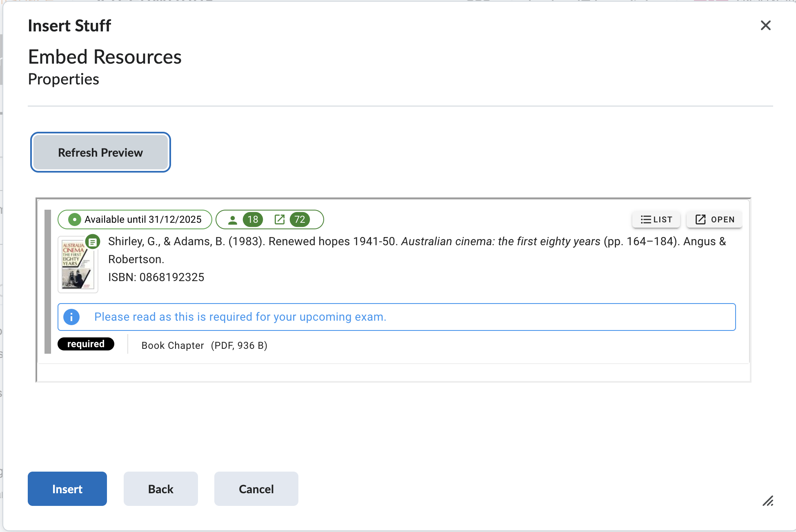Click the OPEN external-link icon
This screenshot has width=796, height=532.
click(x=700, y=219)
